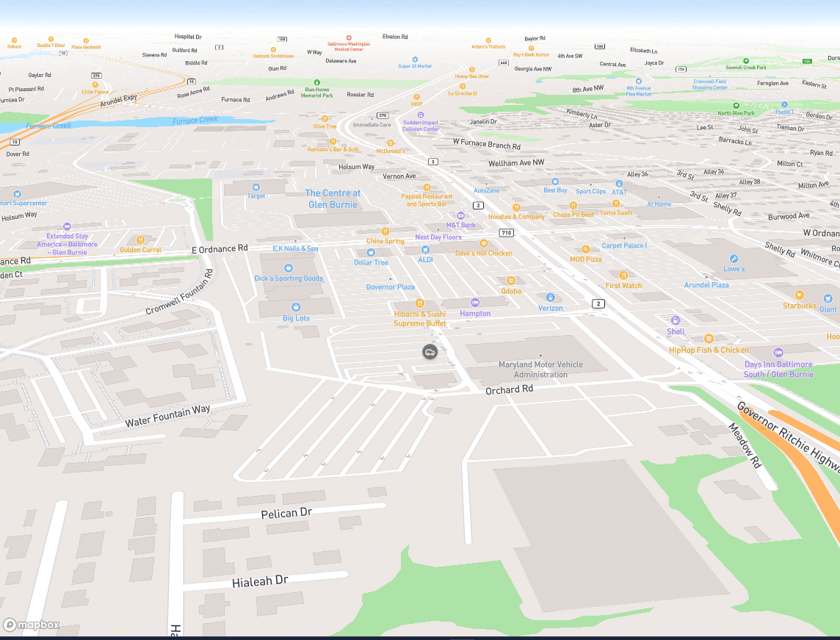The height and width of the screenshot is (640, 840).
Task: Click the Wellham Ave NW label
Action: (x=516, y=162)
